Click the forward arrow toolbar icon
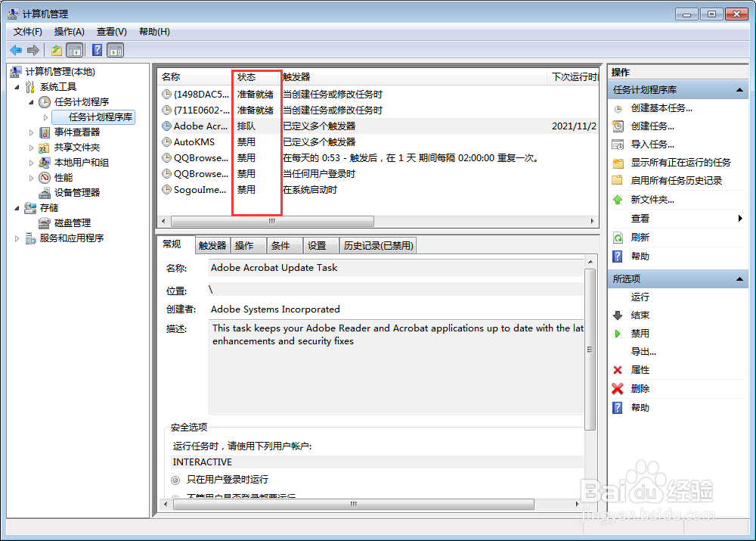The height and width of the screenshot is (541, 756). [33, 50]
